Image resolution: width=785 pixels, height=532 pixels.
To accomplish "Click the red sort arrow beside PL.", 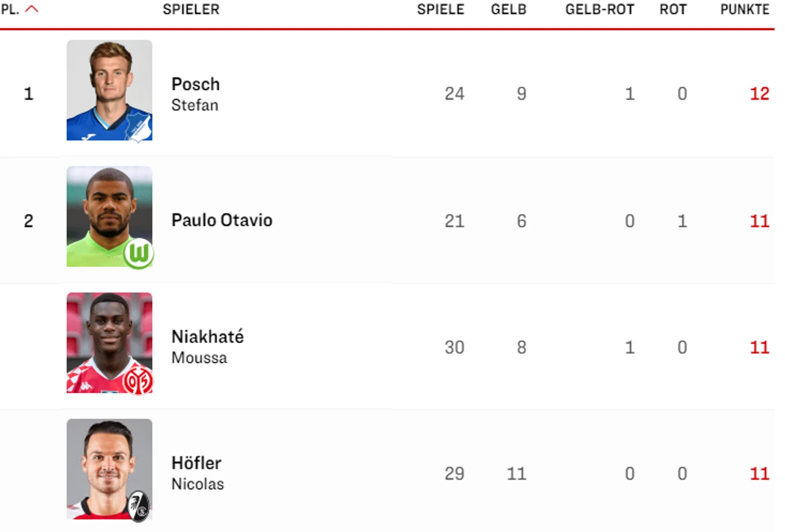I will (x=32, y=9).
